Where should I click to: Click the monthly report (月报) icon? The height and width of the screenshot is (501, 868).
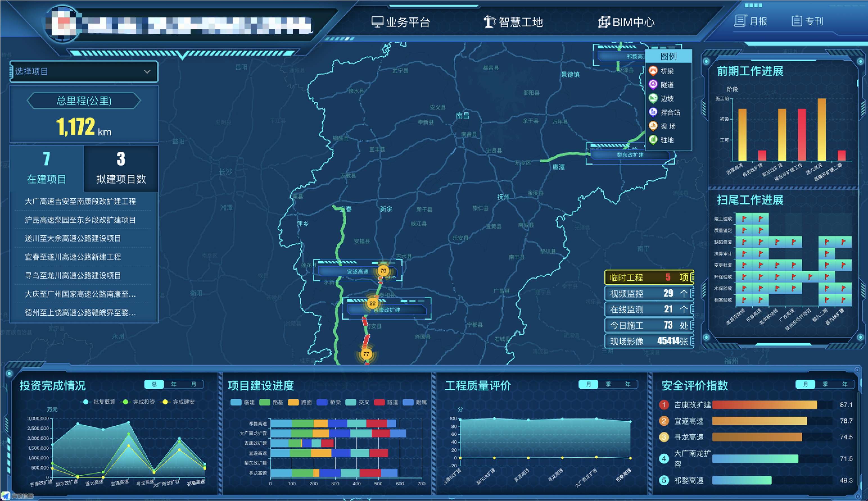(x=741, y=21)
